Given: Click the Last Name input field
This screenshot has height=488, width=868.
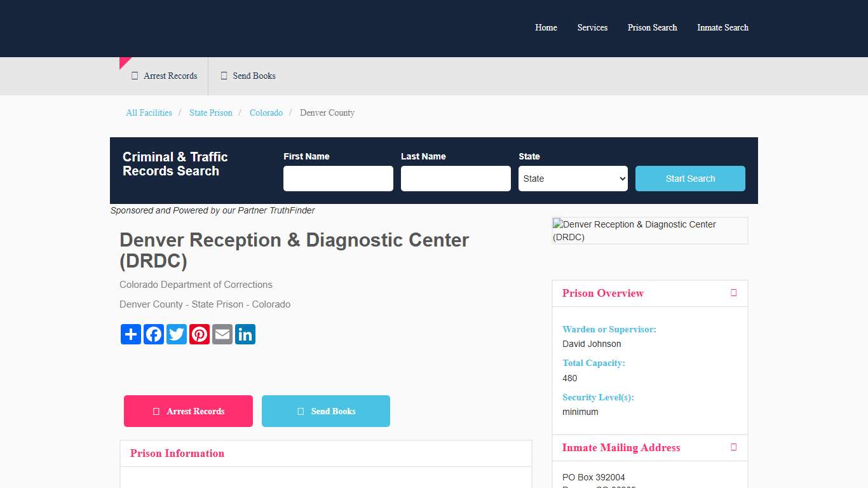Looking at the screenshot, I should click(x=455, y=179).
